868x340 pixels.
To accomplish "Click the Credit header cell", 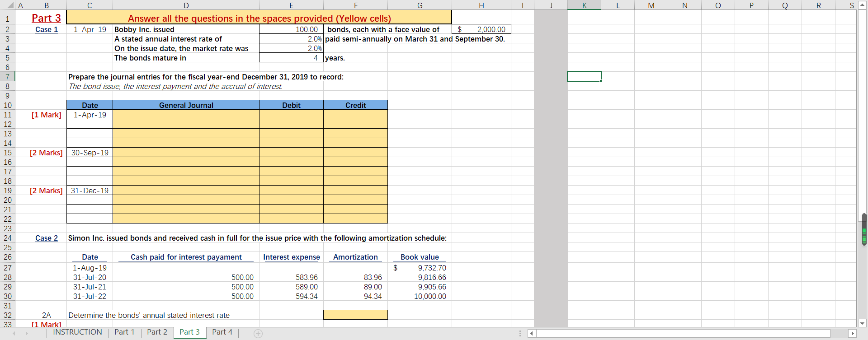I will (355, 105).
